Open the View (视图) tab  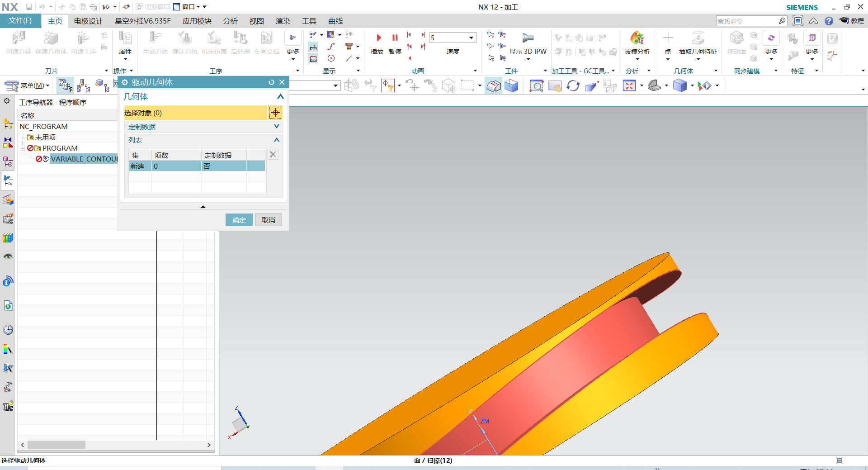(256, 21)
